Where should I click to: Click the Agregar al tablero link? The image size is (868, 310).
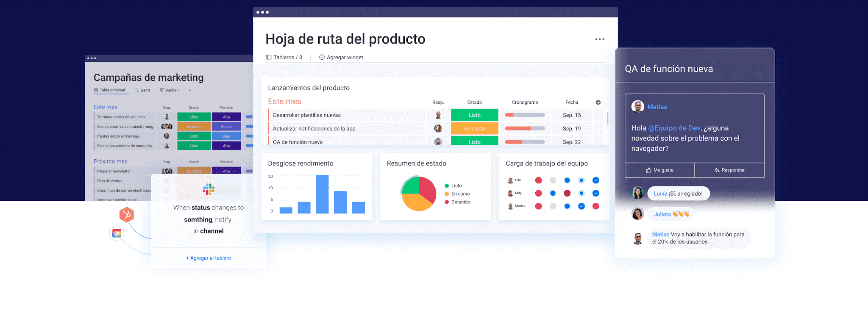click(209, 258)
